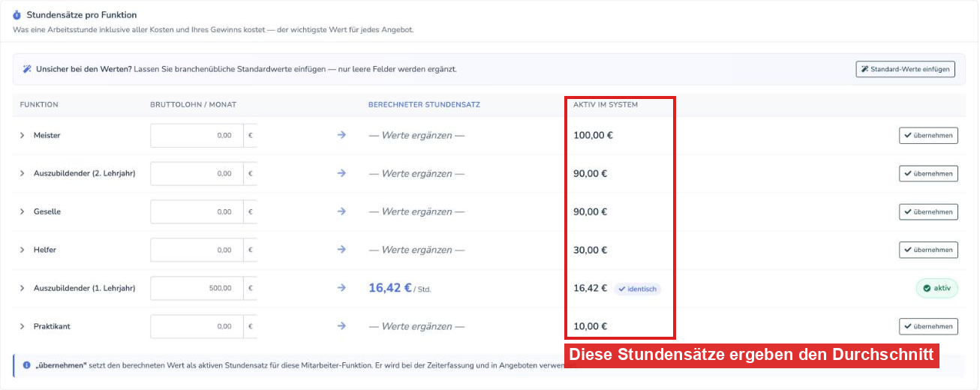Click the Praktikant Bruttolohn input field
Viewport: 980px width, 390px height.
[x=197, y=326]
